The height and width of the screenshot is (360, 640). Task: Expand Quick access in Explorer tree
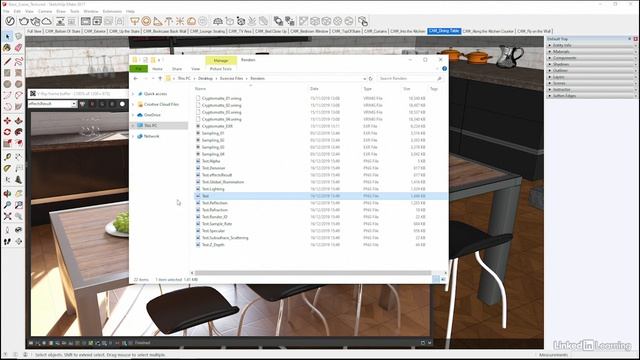[x=133, y=94]
